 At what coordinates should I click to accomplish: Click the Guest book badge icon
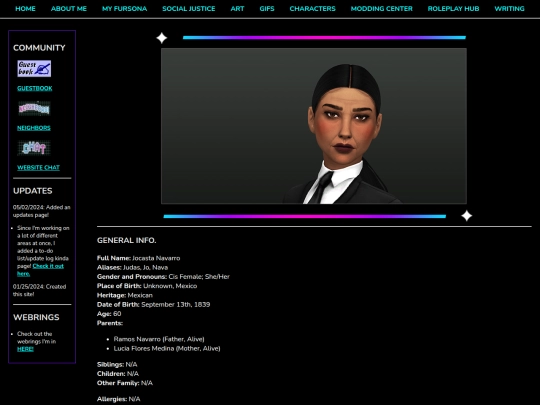pos(34,69)
